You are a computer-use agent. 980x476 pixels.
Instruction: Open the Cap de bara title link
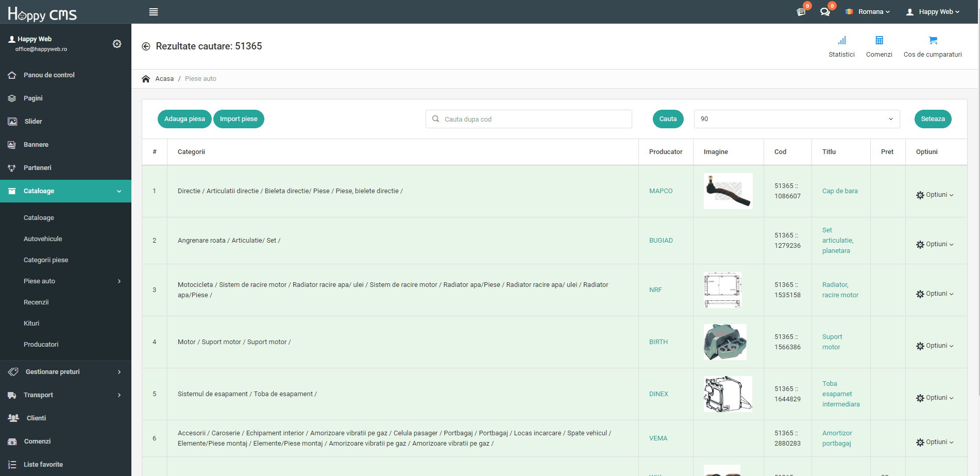click(x=840, y=191)
